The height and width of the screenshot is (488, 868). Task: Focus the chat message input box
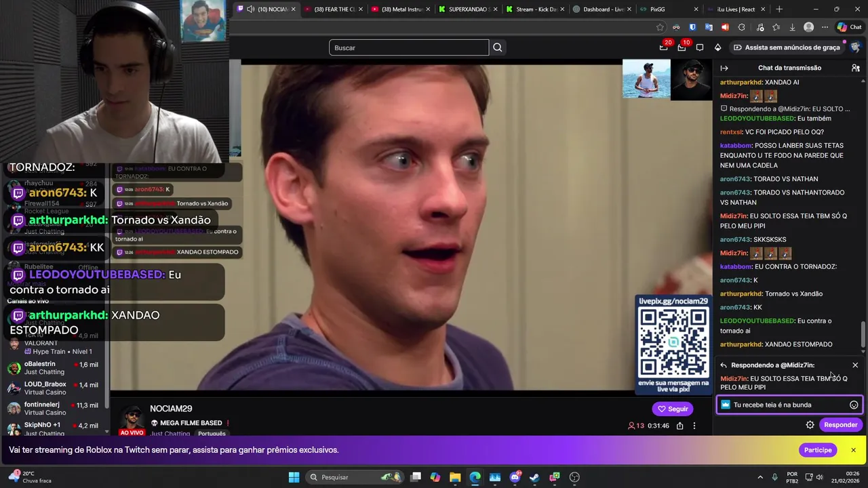coord(789,405)
